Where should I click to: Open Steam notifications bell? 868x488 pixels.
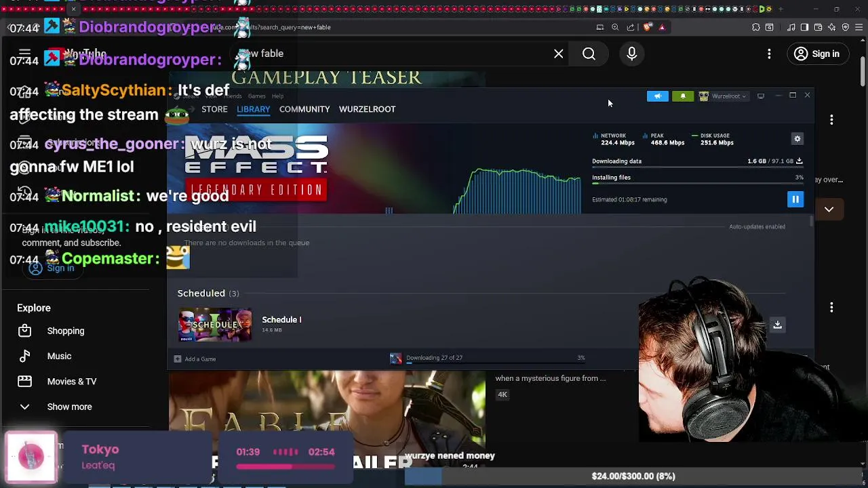pyautogui.click(x=683, y=96)
